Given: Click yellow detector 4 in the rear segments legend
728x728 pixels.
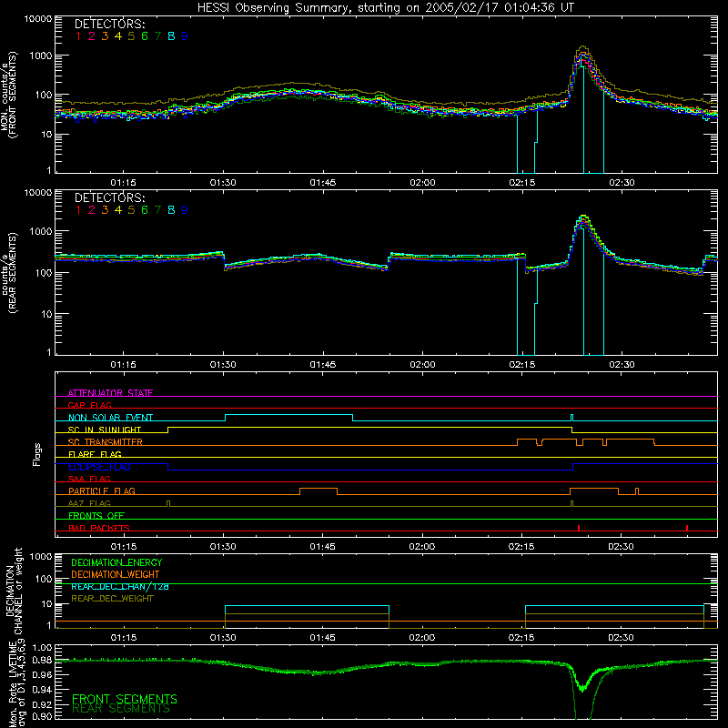Looking at the screenshot, I should point(118,210).
